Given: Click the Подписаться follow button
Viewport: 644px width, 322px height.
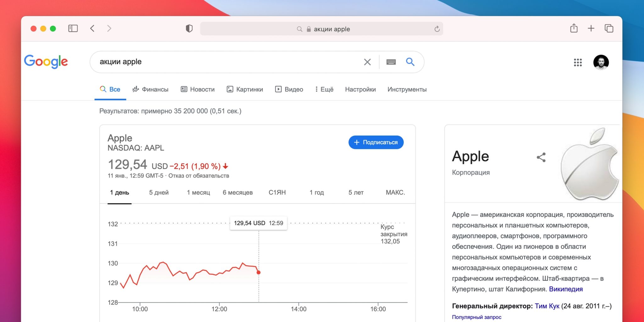Looking at the screenshot, I should (376, 142).
